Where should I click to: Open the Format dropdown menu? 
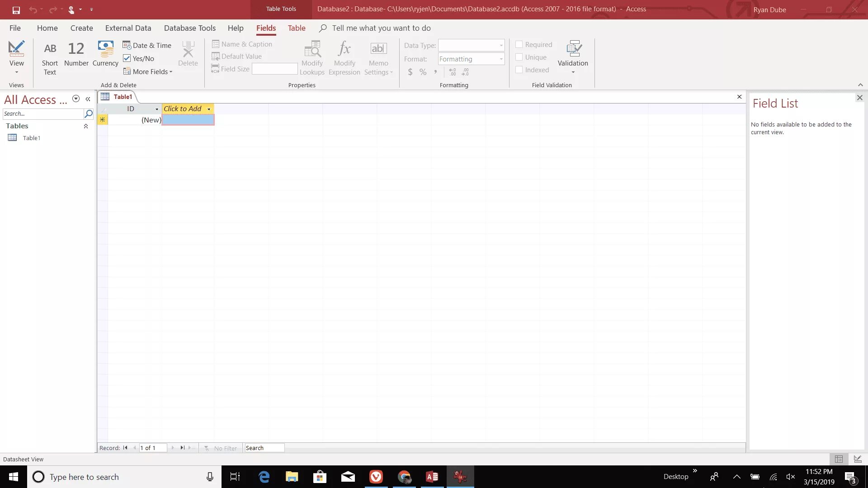pos(500,58)
